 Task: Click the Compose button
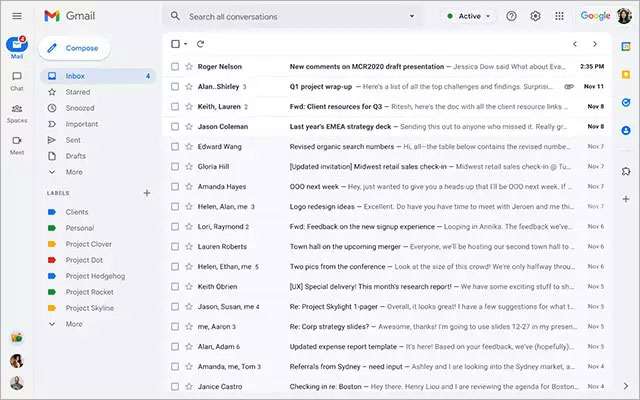coord(74,48)
